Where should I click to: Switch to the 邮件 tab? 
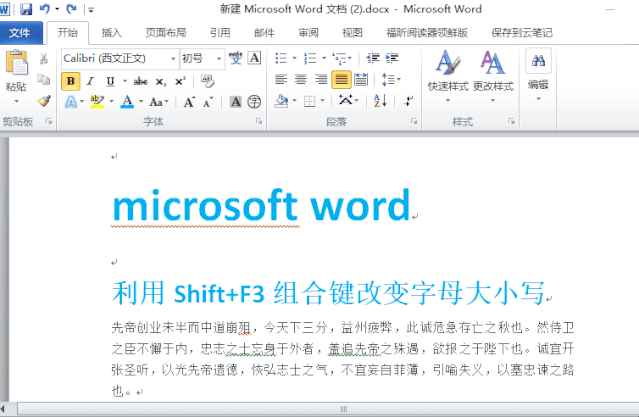pos(264,33)
